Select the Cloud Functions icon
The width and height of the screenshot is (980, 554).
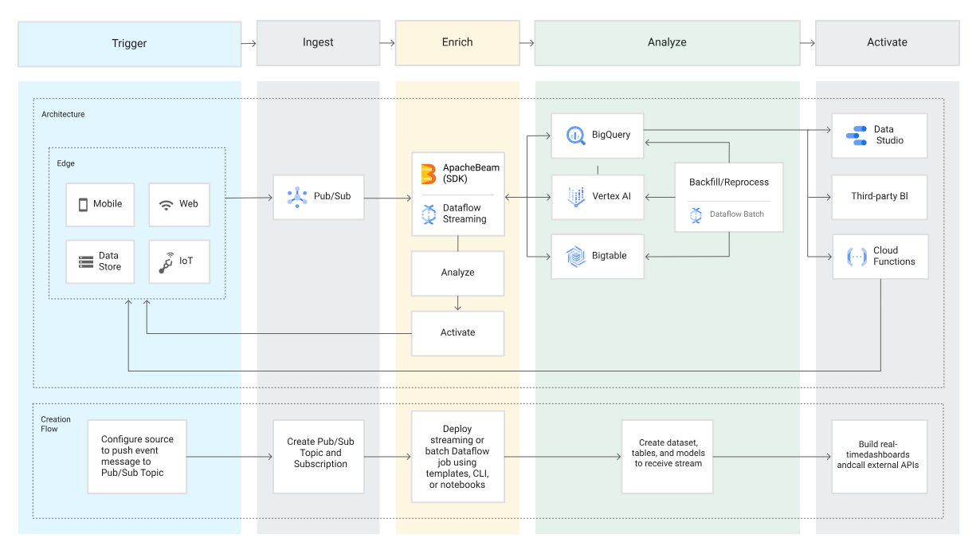pyautogui.click(x=857, y=256)
